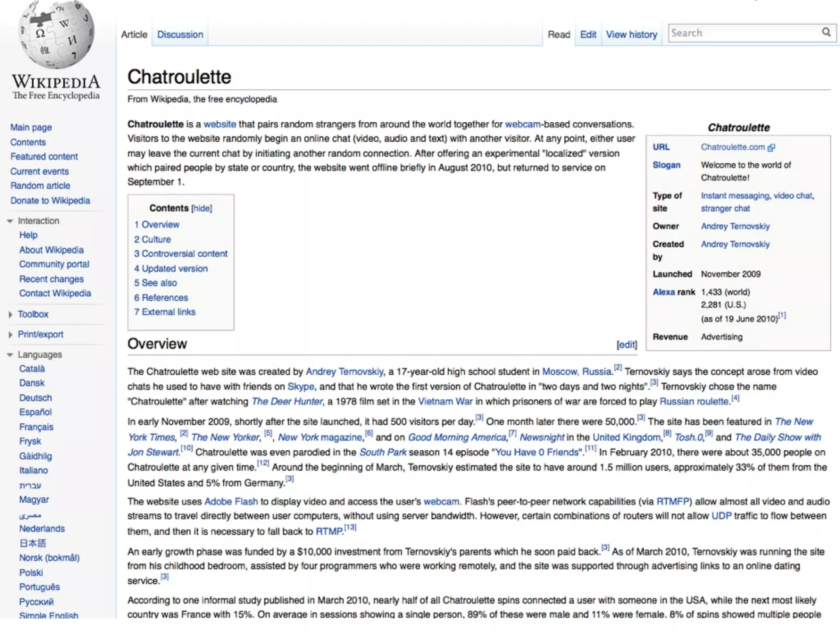Click reference footnote 1 after Alexa date
Image resolution: width=840 pixels, height=630 pixels.
(x=782, y=315)
